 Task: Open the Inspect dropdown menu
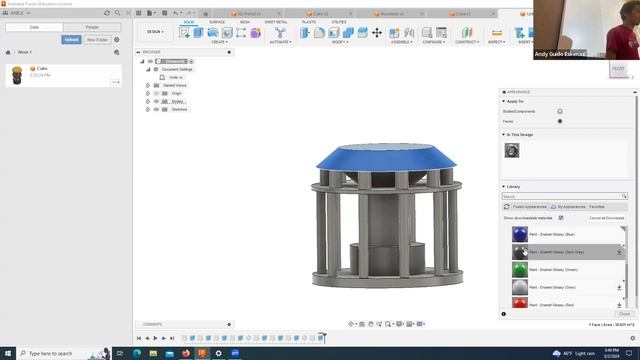tap(497, 42)
